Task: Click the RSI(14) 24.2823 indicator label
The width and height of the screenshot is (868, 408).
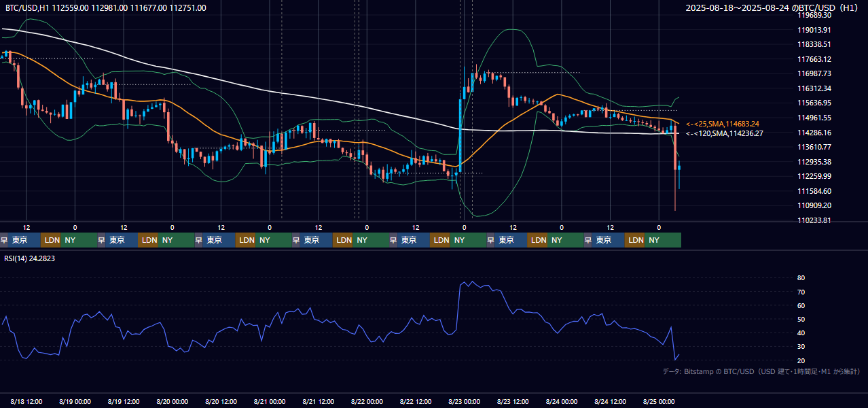Action: tap(30, 258)
